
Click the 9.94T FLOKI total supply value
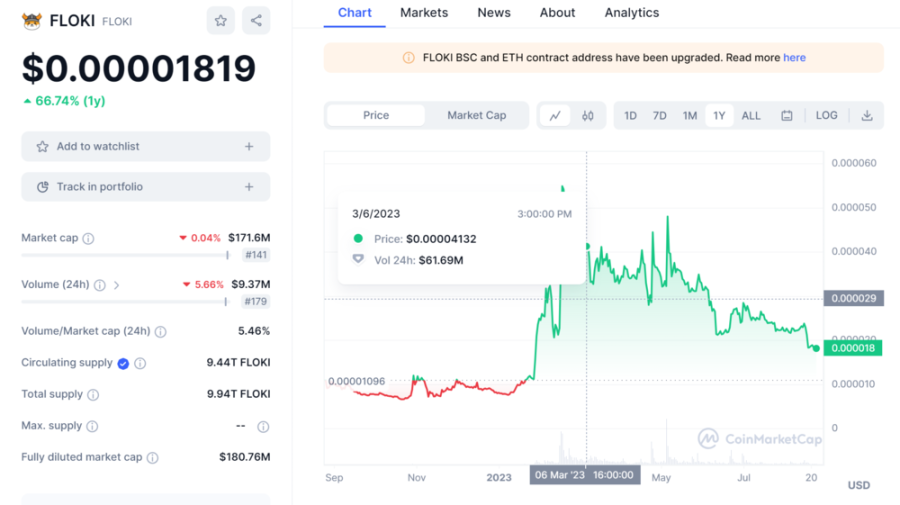(238, 394)
